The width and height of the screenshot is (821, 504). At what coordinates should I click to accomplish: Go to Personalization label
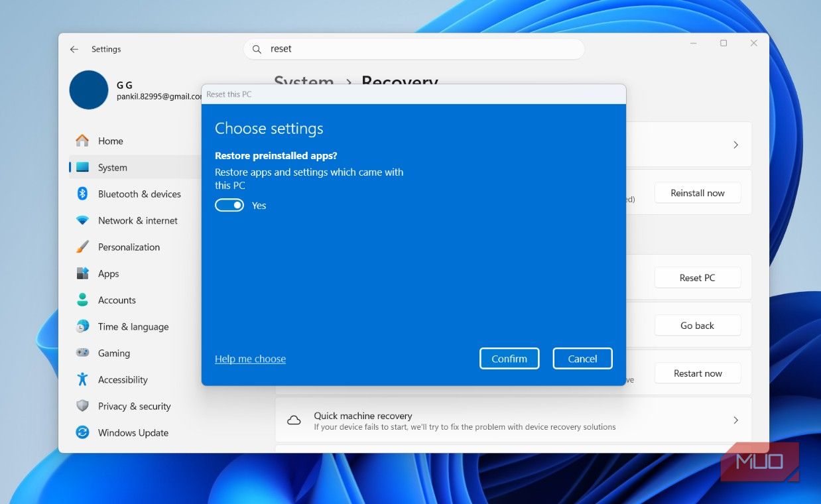point(129,247)
